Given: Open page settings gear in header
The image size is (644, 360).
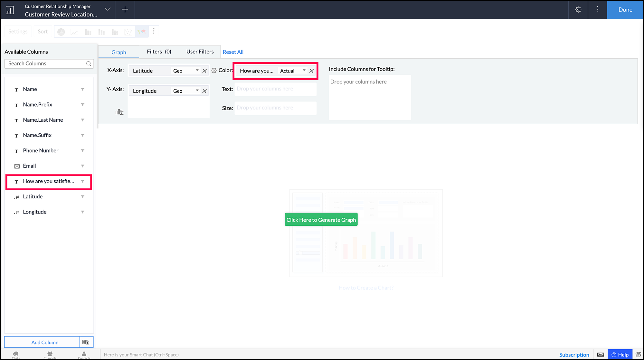Looking at the screenshot, I should pyautogui.click(x=578, y=10).
